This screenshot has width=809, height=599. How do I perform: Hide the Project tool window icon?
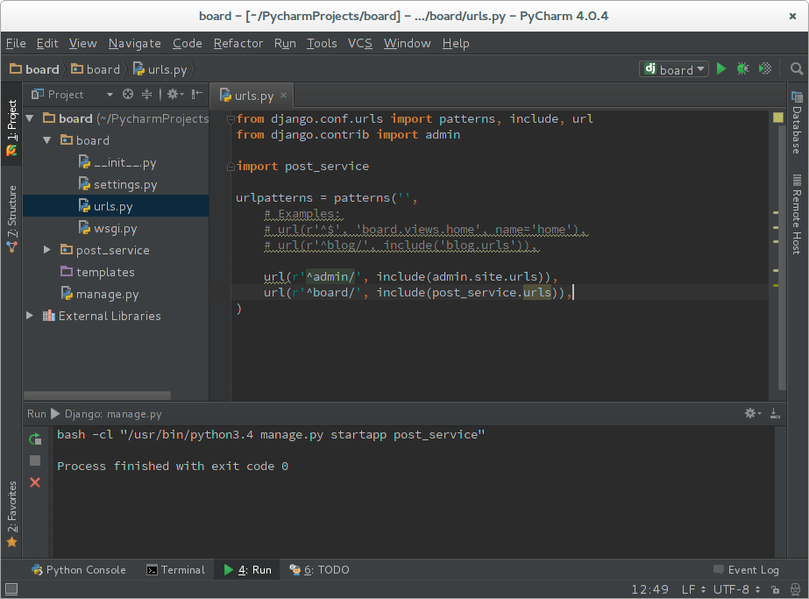pos(197,94)
